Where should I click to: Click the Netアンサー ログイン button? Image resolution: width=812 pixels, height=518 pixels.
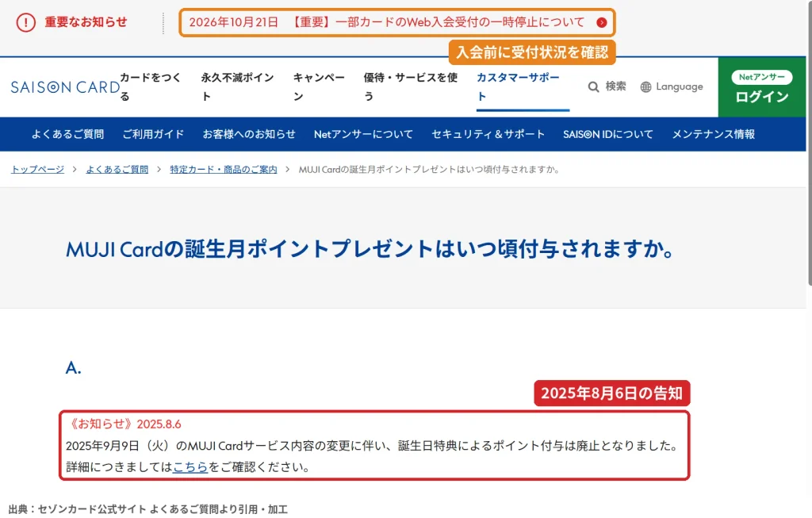(x=762, y=87)
